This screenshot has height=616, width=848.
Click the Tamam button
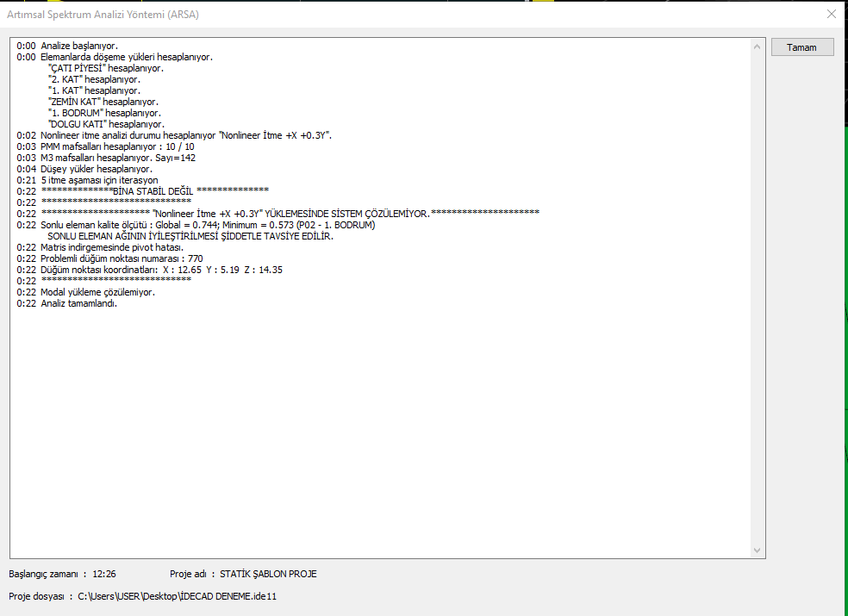[801, 47]
